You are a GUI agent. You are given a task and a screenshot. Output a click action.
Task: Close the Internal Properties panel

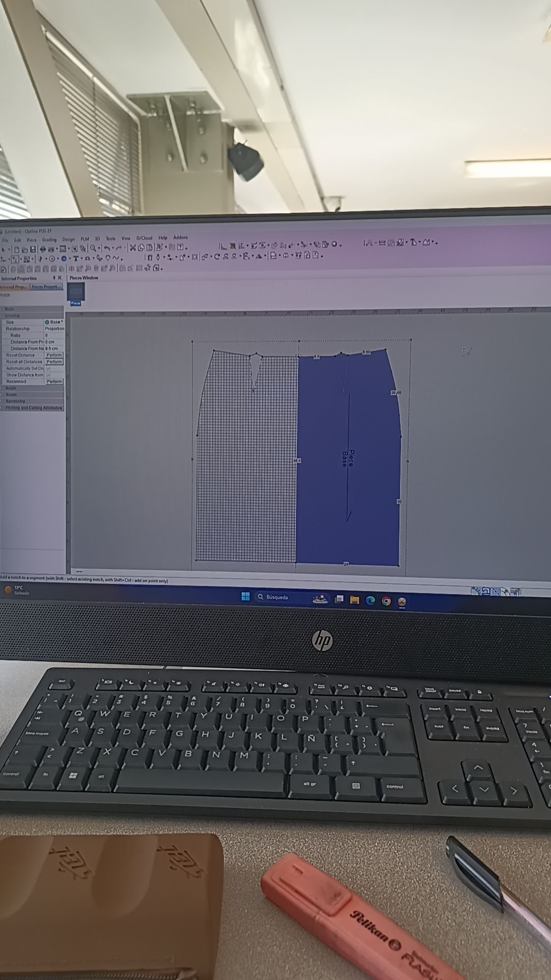pyautogui.click(x=60, y=278)
